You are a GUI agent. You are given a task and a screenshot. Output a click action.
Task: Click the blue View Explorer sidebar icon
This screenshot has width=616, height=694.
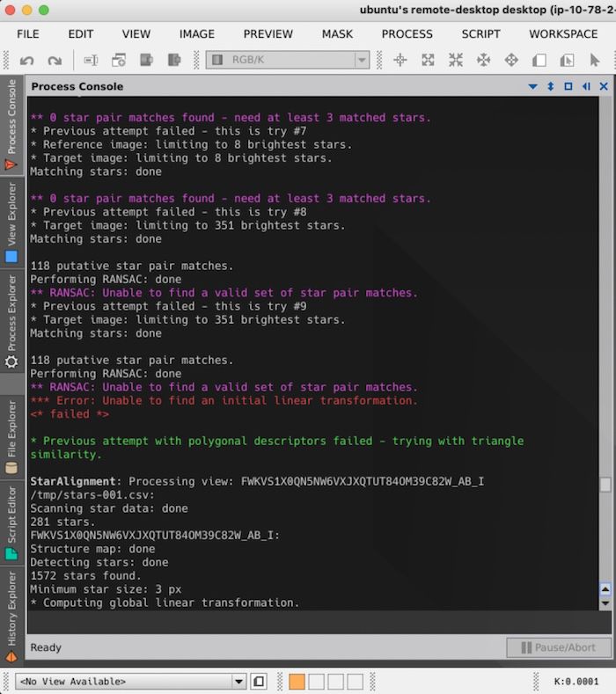tap(11, 257)
